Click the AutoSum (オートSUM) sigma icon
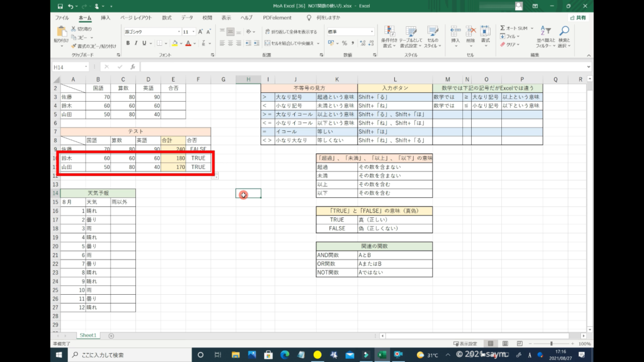 click(503, 28)
